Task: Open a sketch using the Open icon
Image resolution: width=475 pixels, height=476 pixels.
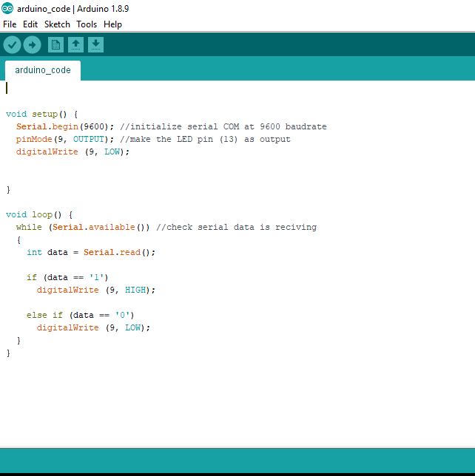Action: 75,45
